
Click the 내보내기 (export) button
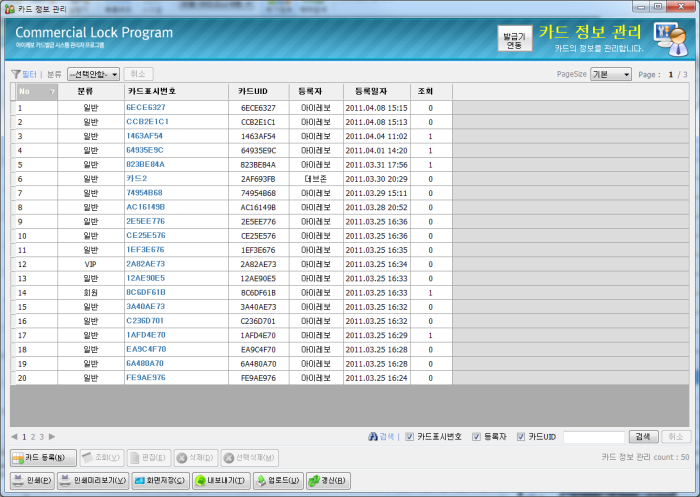pyautogui.click(x=221, y=480)
